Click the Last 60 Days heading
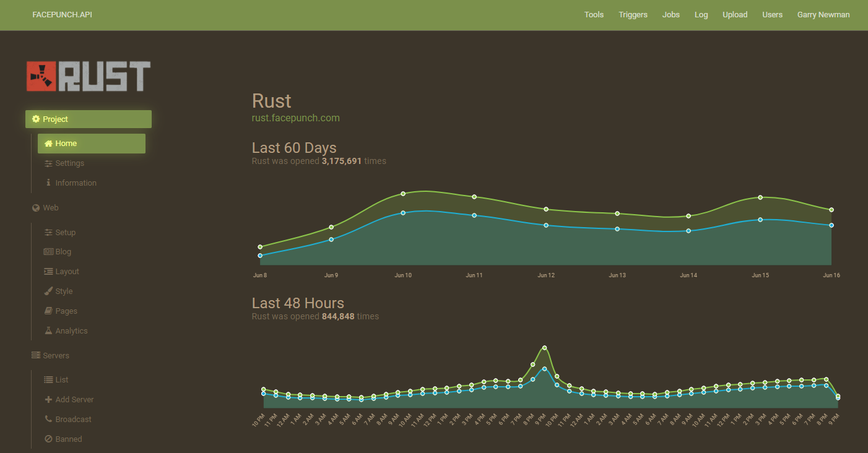 tap(294, 148)
